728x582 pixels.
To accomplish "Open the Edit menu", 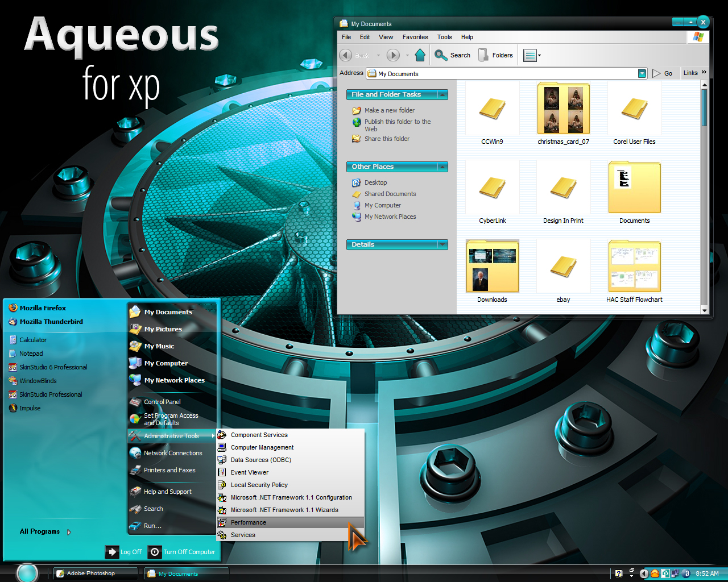I will (365, 37).
